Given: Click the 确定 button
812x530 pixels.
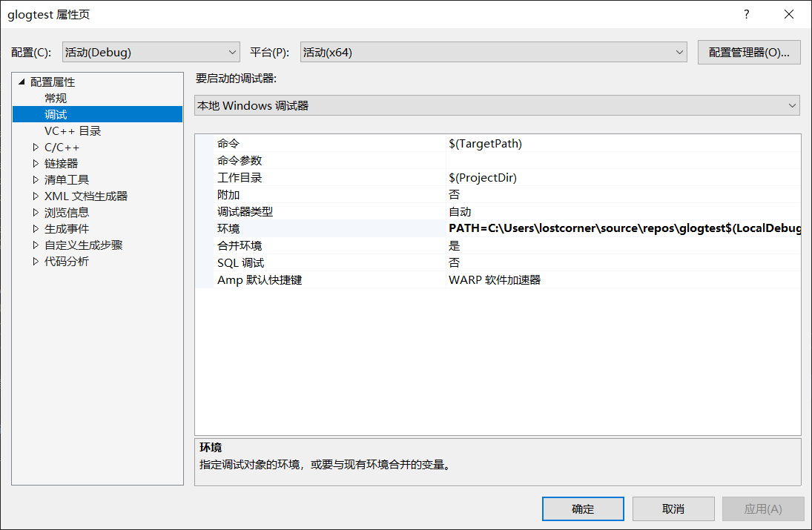Looking at the screenshot, I should (583, 509).
